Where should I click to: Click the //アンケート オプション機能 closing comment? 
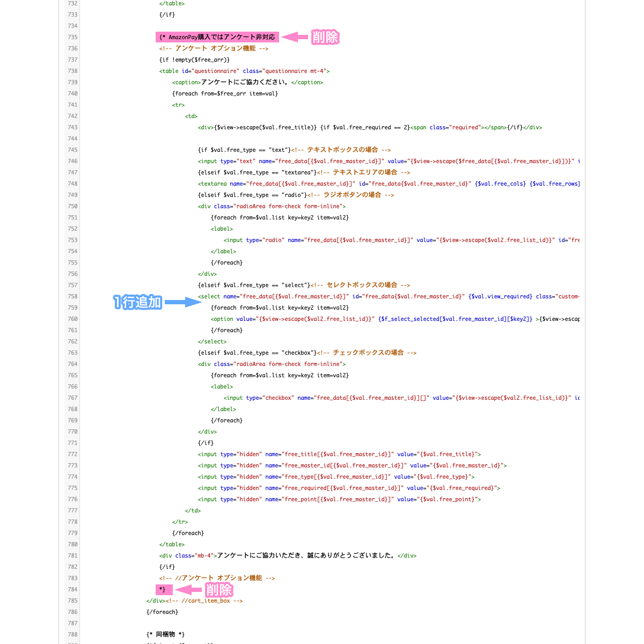click(x=217, y=578)
